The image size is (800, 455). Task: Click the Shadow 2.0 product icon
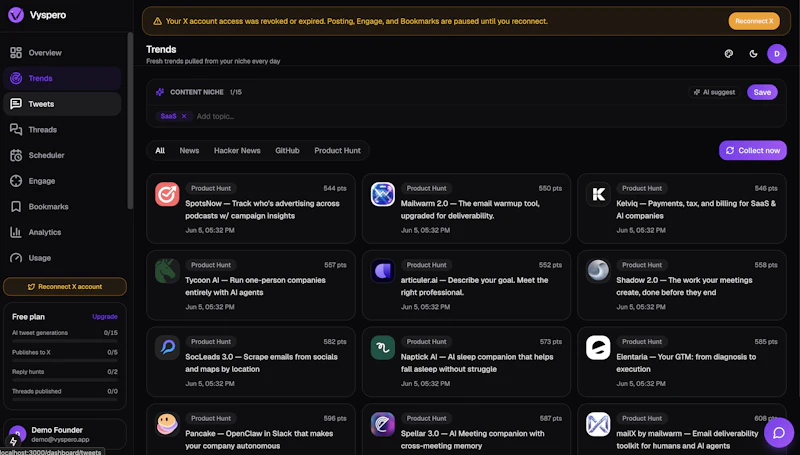(598, 271)
